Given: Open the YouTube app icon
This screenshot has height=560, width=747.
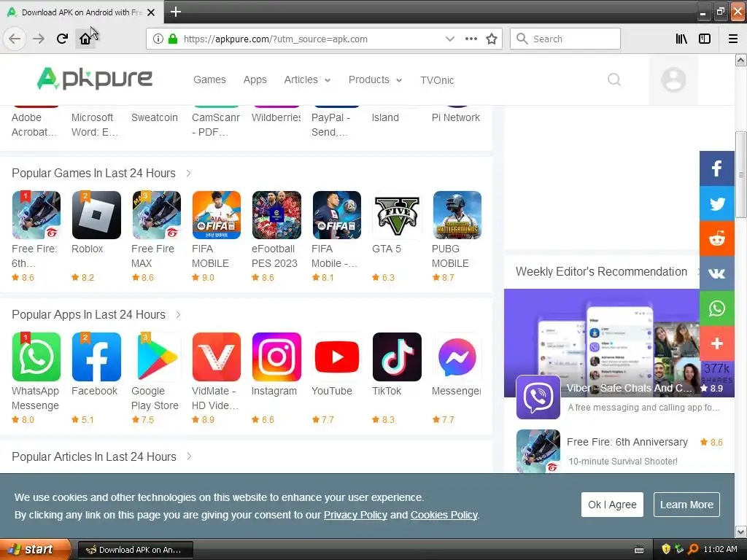Looking at the screenshot, I should tap(337, 357).
